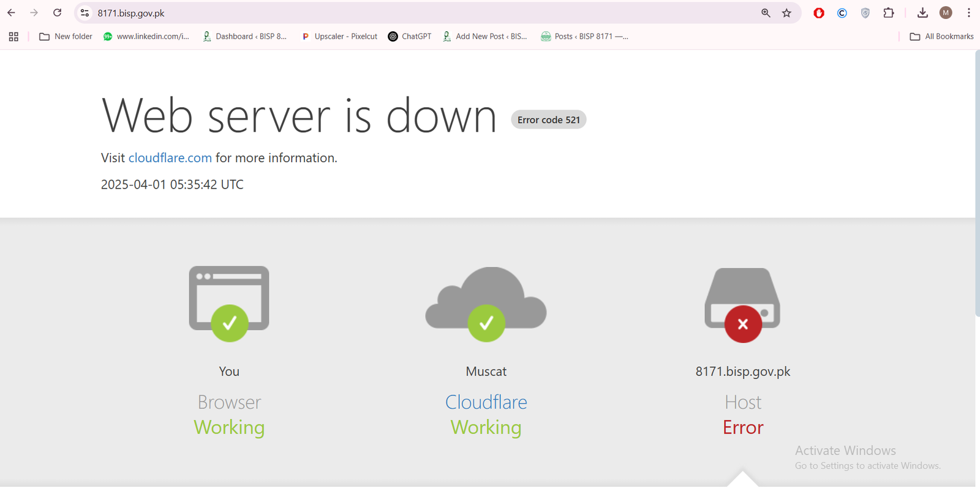Open the M profile avatar
This screenshot has height=496, width=980.
click(946, 13)
